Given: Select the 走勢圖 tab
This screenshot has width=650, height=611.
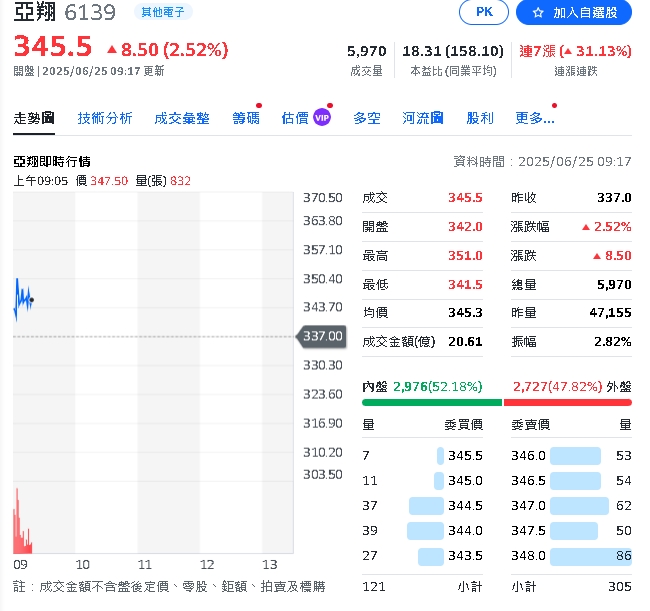Looking at the screenshot, I should coord(34,118).
